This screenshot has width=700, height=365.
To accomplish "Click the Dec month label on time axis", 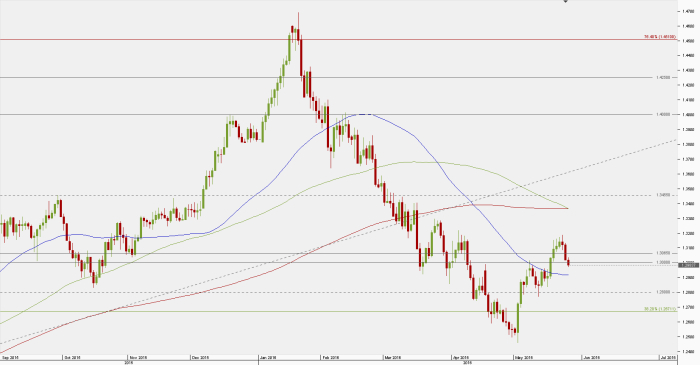I will coord(200,357).
